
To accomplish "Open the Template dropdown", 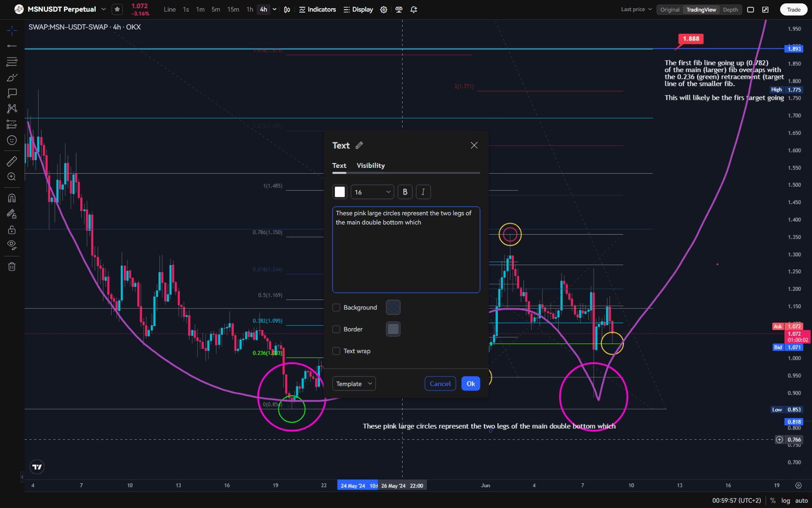I will tap(354, 384).
